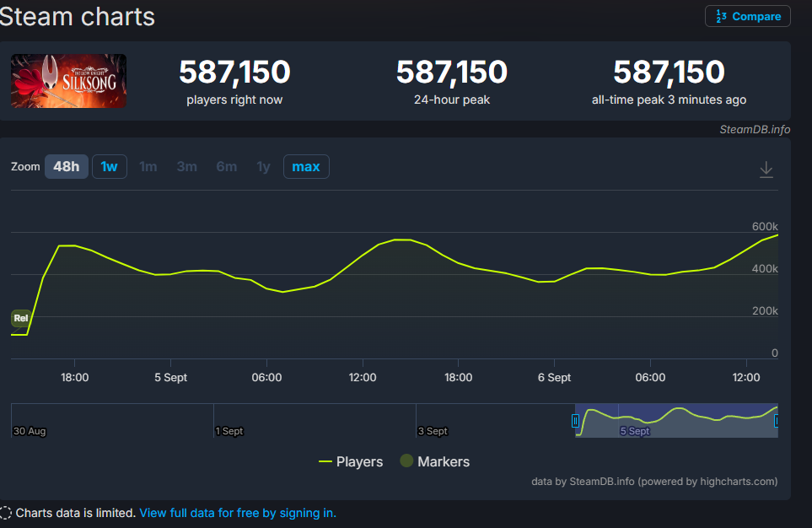Switch zoom to max range

306,166
